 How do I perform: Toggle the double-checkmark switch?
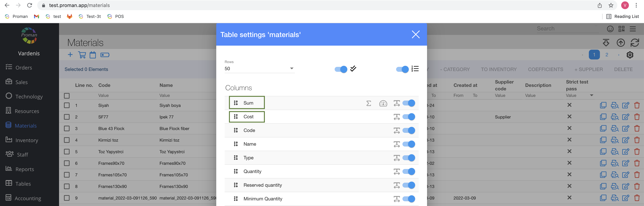[x=341, y=69]
